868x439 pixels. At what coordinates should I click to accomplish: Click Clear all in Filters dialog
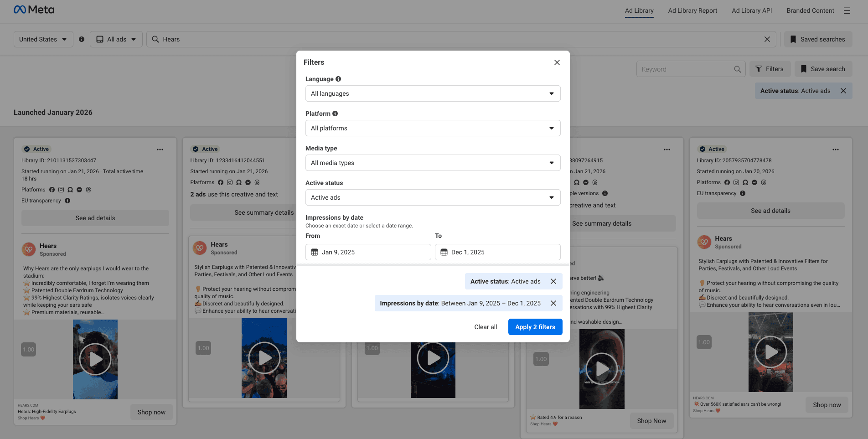(486, 327)
